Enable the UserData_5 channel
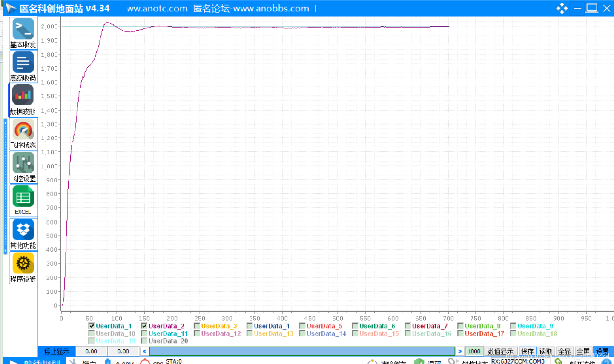 click(x=302, y=326)
